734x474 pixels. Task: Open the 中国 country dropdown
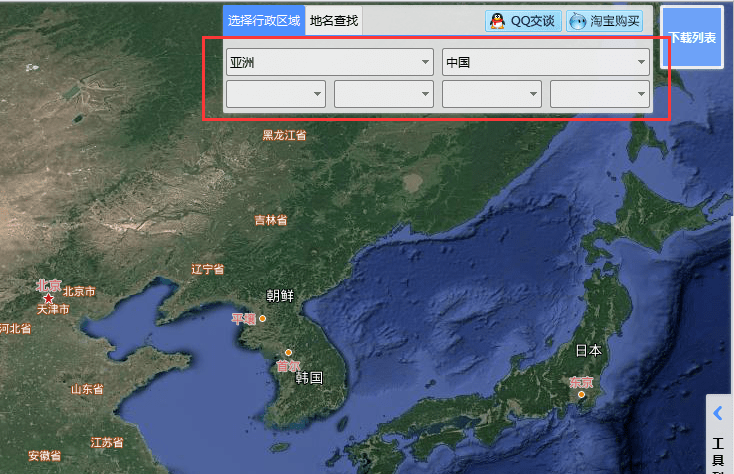click(x=546, y=62)
